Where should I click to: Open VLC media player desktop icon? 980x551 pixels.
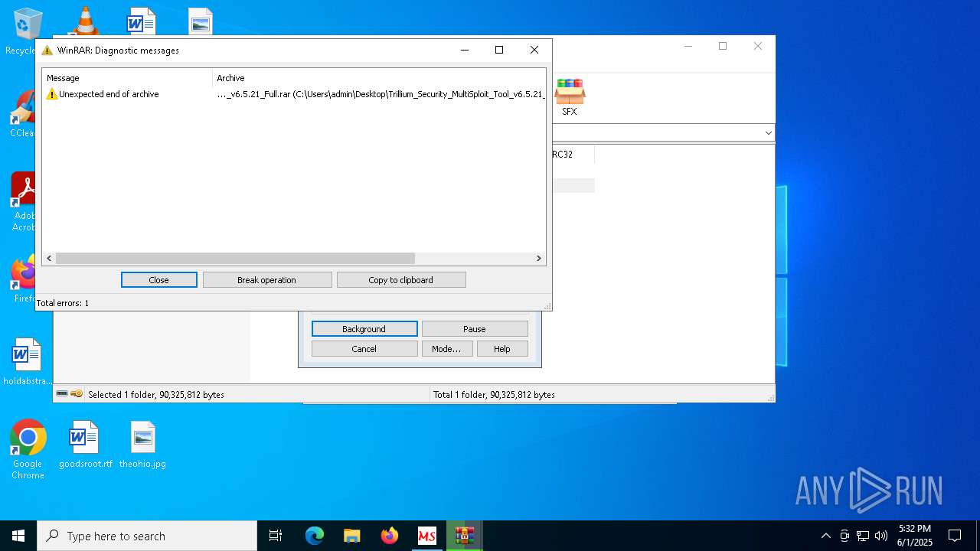[x=85, y=21]
